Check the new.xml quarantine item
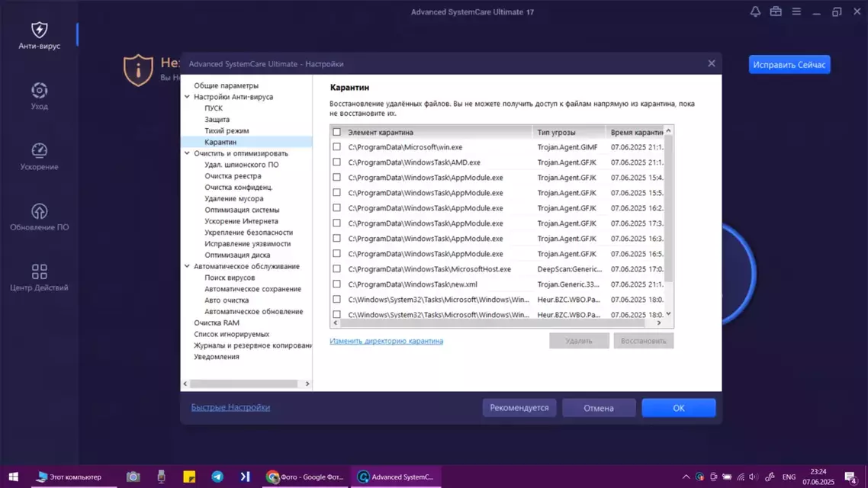The height and width of the screenshot is (488, 868). click(336, 284)
